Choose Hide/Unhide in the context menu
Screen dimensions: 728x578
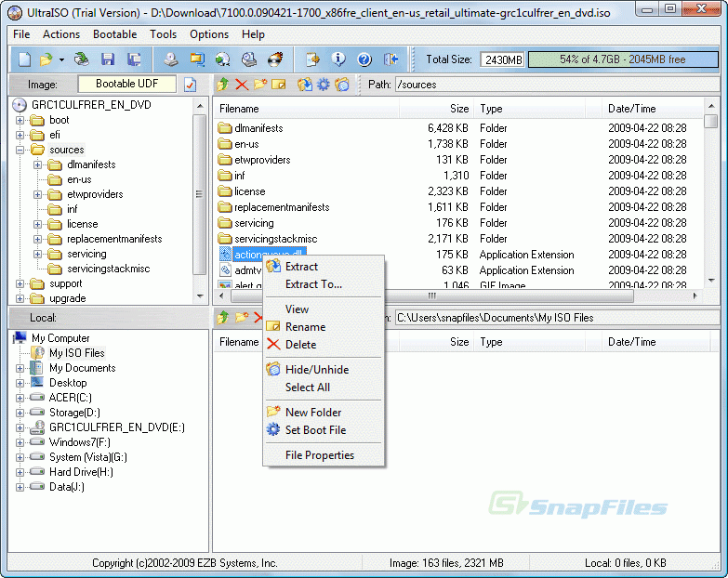pos(324,370)
